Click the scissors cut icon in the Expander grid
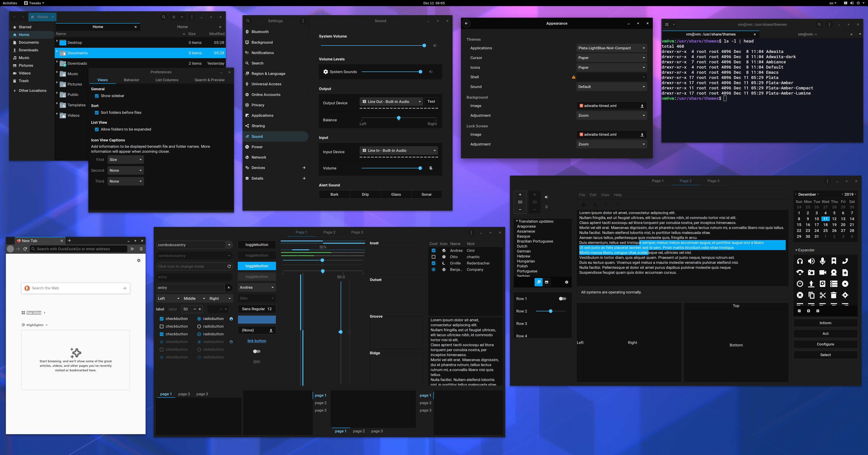 click(x=823, y=295)
